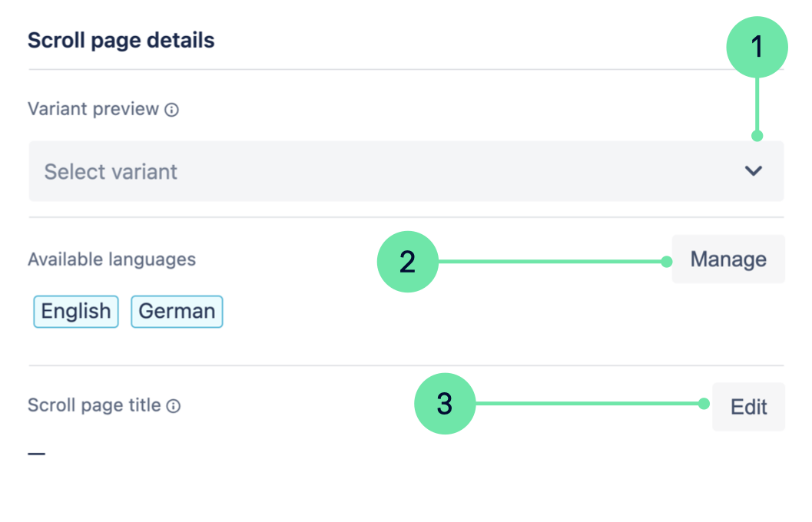Viewport: 812px width, 522px height.
Task: Click the green callout marker numbered 2
Action: 407,262
